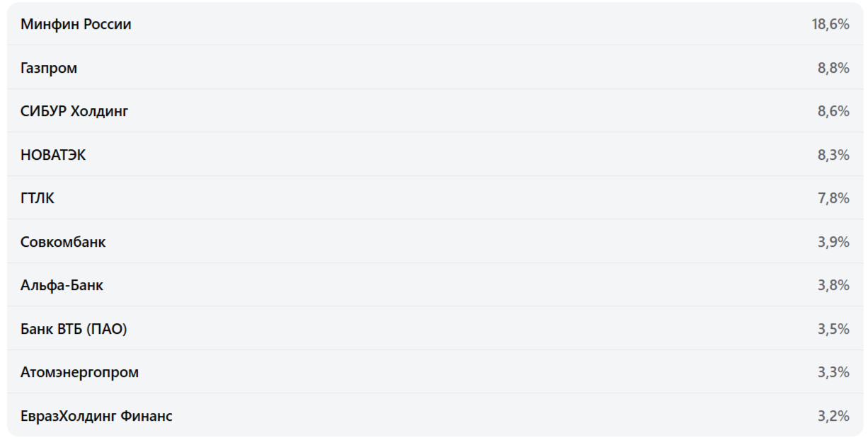
Task: Click the 8,8% share for Газпром
Action: (x=833, y=69)
